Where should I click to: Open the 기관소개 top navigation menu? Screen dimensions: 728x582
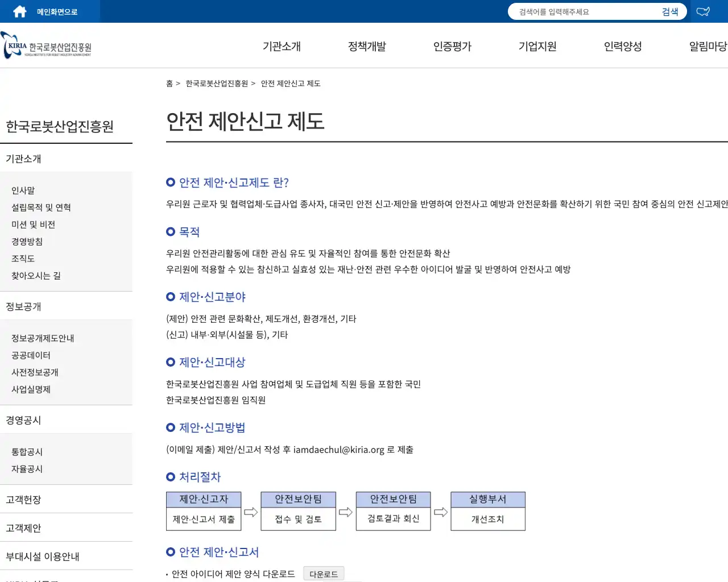[x=281, y=46]
